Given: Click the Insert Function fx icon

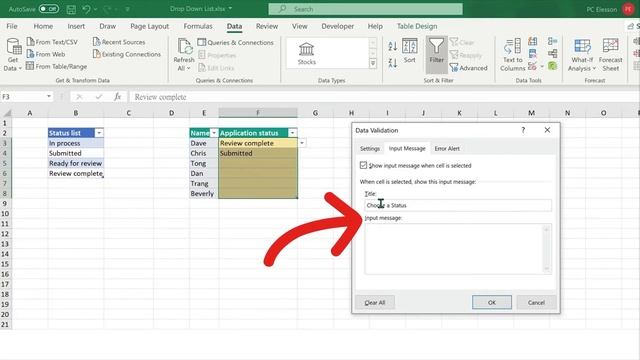Looking at the screenshot, I should click(x=118, y=97).
